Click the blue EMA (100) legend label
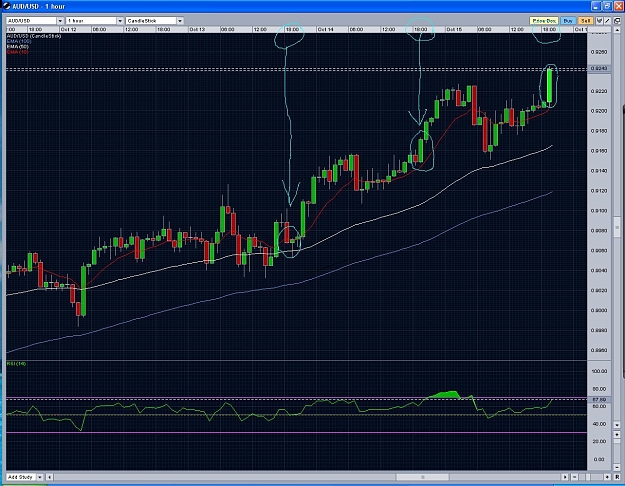The height and width of the screenshot is (486, 625). click(x=19, y=41)
